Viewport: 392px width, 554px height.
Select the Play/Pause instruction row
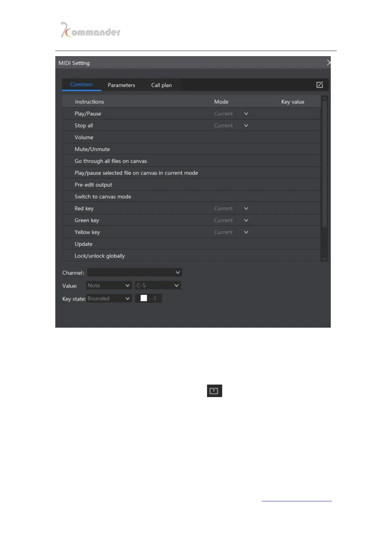pyautogui.click(x=192, y=113)
